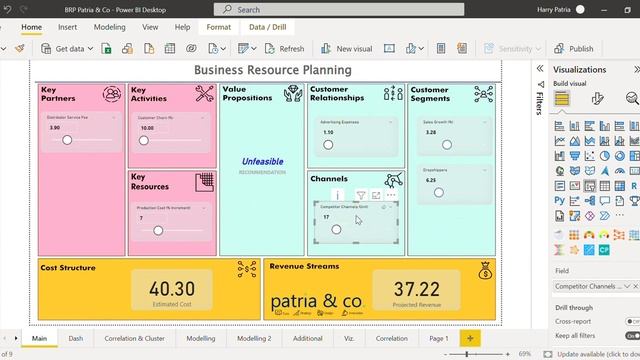Click the filter icon above Channels slicer
Screen dimensions: 640x360
point(361,195)
